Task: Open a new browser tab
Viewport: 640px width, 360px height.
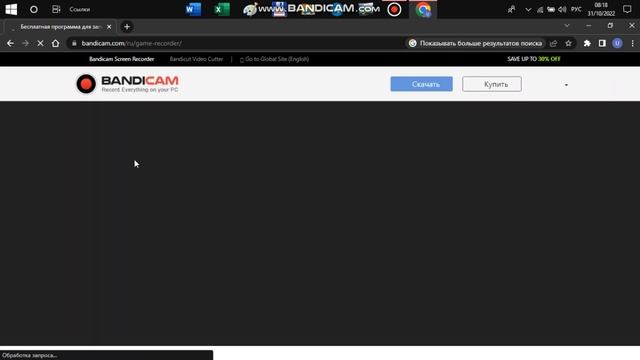Action: tap(127, 27)
